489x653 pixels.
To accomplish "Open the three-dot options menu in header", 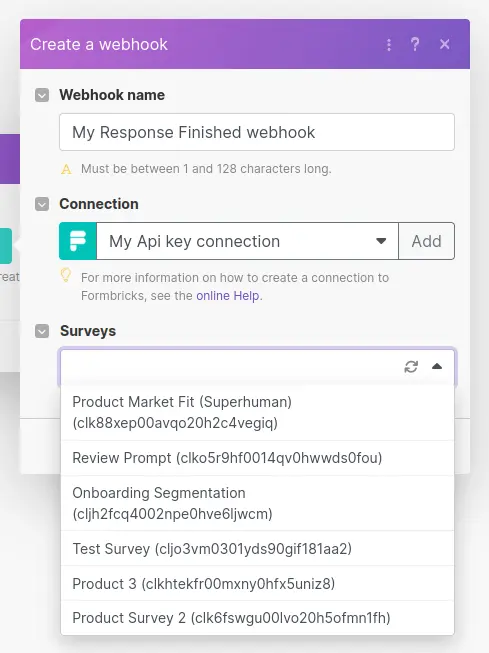I will pyautogui.click(x=389, y=44).
